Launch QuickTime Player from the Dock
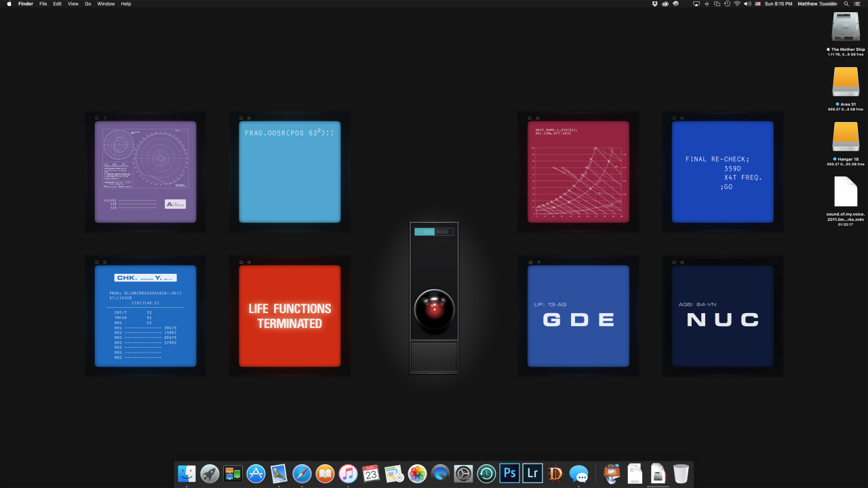 pos(440,473)
